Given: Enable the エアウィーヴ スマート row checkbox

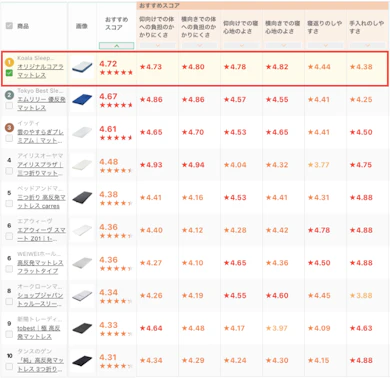Looking at the screenshot, I should pos(9,236).
